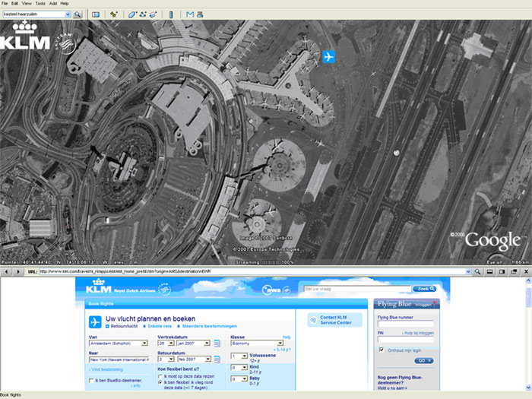Screen dimensions: 532x399
Task: Click the KLM Royal Dutch Airlines logo in web page
Action: 120,287
